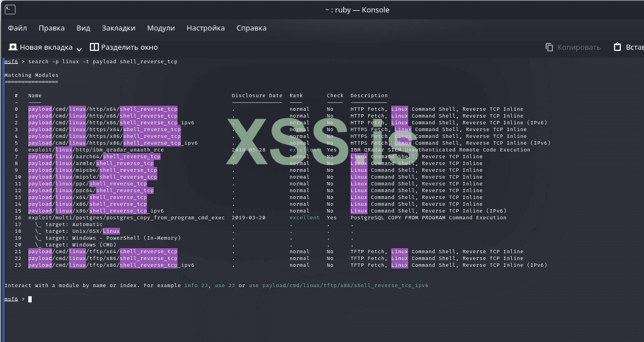Click the msf6 prompt cursor at the bottom
Screen dimensions: 644x342
30,299
